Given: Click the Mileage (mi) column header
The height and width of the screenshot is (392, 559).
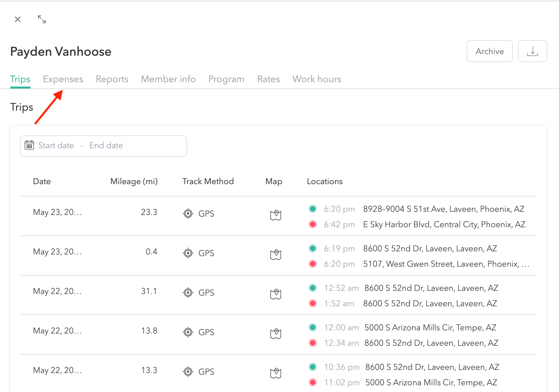Looking at the screenshot, I should pos(134,181).
